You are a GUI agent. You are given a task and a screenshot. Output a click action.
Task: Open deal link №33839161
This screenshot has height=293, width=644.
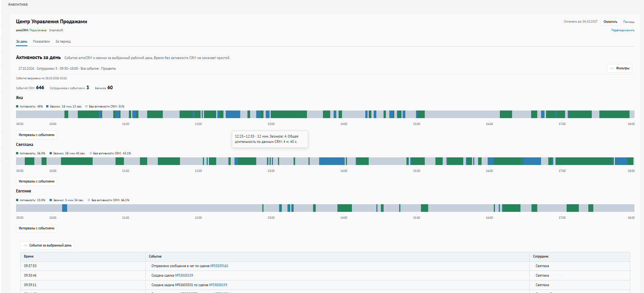click(x=219, y=266)
